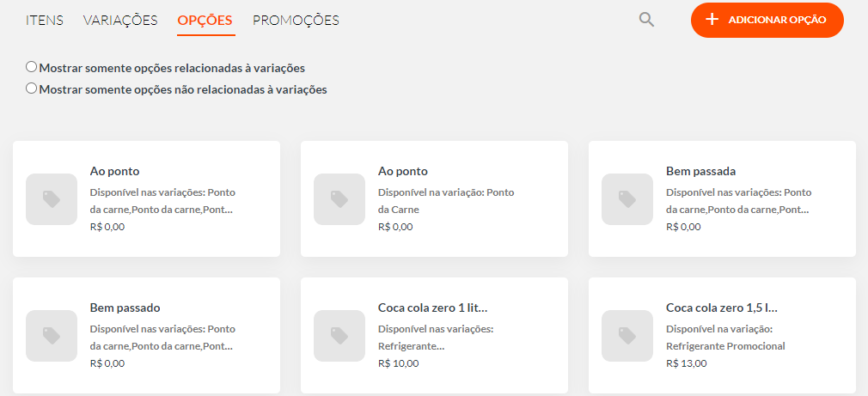Open Coca cola zero 1,5 l option priced R$ 13,00
This screenshot has height=396, width=868.
pos(722,335)
